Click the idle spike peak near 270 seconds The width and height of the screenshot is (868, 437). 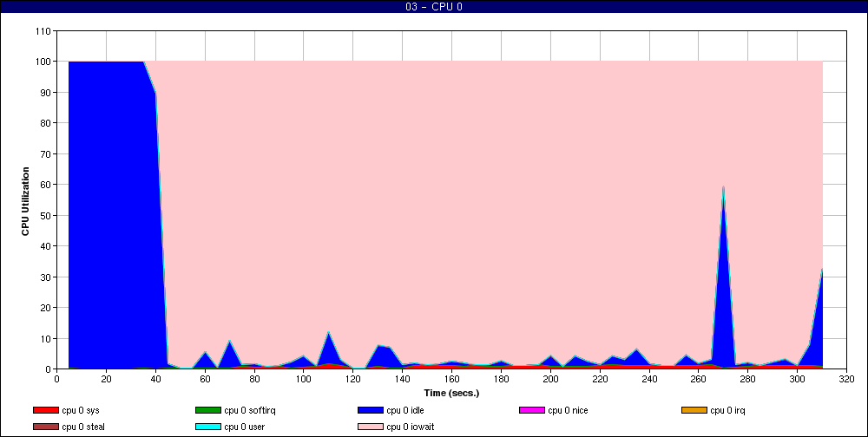pyautogui.click(x=723, y=187)
